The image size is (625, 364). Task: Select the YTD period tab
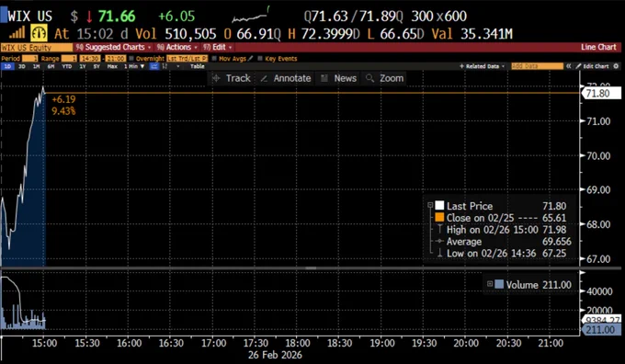tap(66, 66)
